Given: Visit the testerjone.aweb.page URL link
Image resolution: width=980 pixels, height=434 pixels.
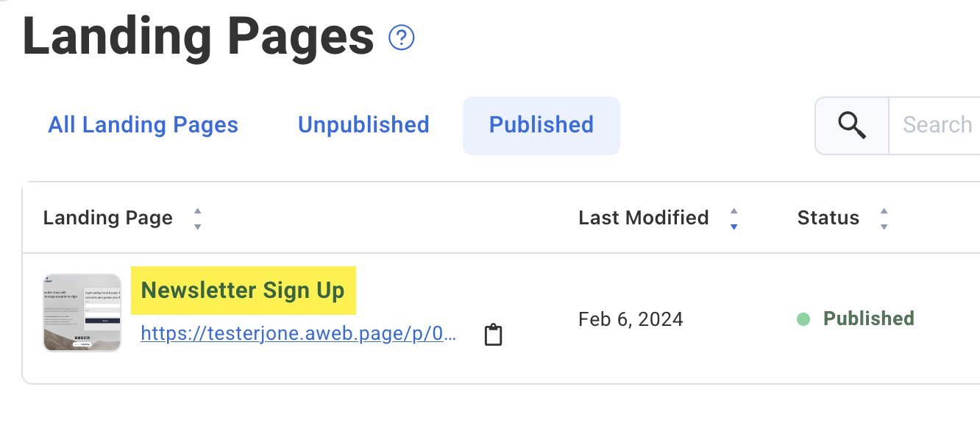Looking at the screenshot, I should 298,333.
